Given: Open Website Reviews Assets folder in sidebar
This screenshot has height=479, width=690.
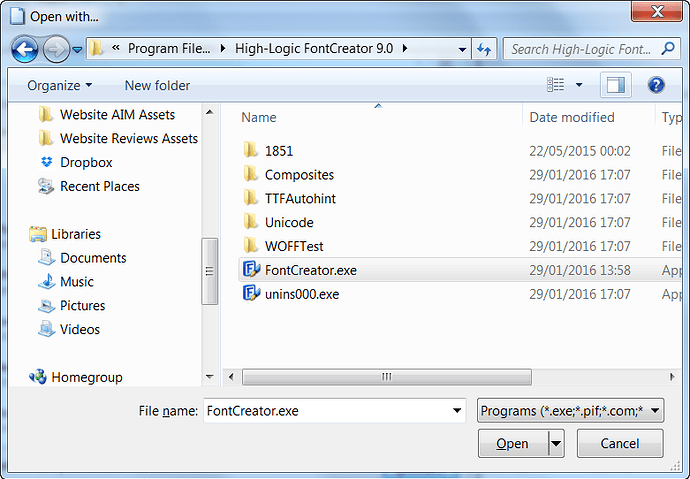Looking at the screenshot, I should coord(118,139).
